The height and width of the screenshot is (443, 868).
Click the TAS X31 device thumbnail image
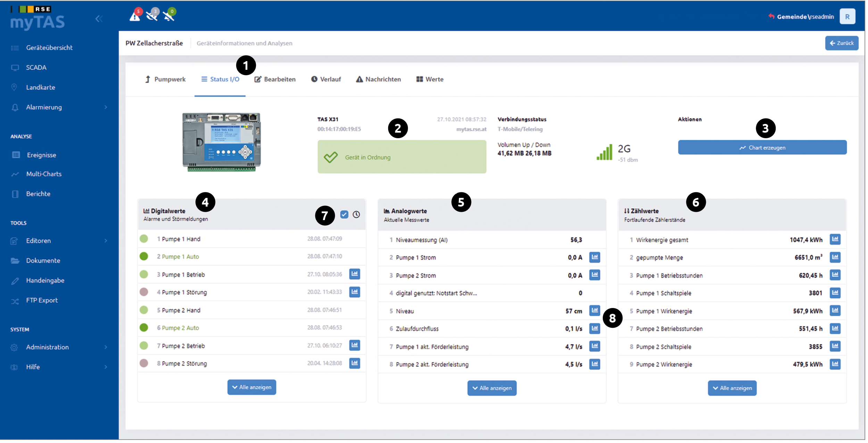click(x=222, y=142)
